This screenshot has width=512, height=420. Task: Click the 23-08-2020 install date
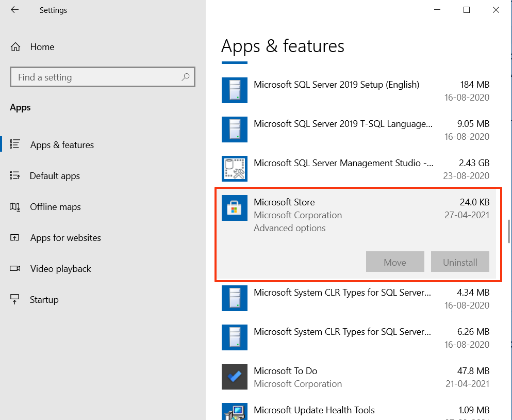tap(466, 175)
